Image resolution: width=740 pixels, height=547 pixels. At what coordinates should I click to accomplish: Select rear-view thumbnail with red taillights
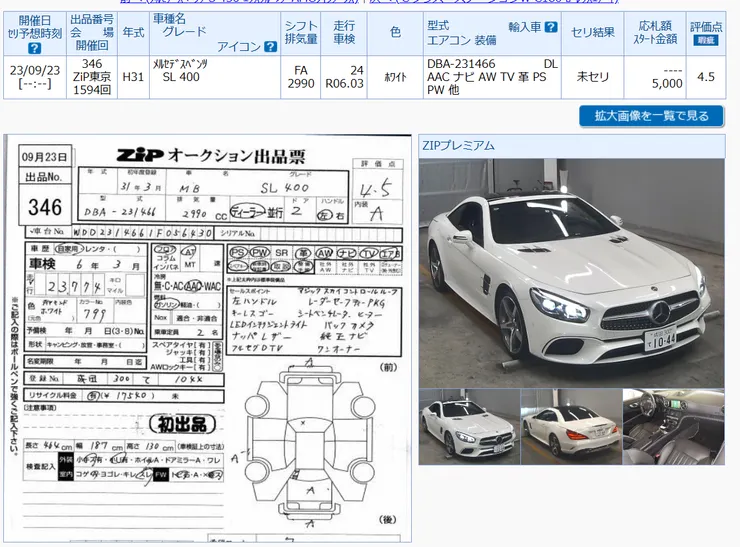[571, 427]
